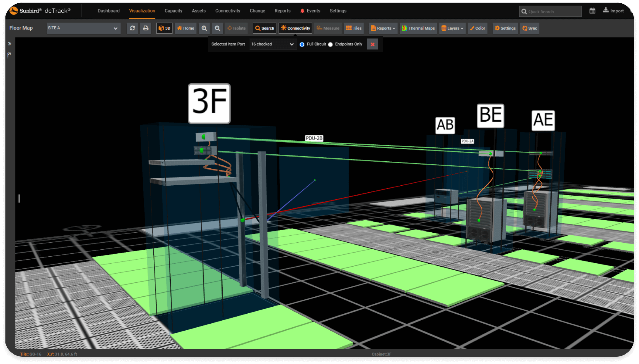
Task: Select Full Circuit radio button
Action: click(x=302, y=44)
